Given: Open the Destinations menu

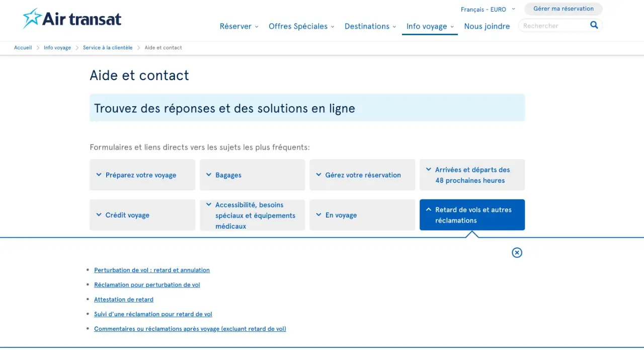Looking at the screenshot, I should click(x=370, y=26).
